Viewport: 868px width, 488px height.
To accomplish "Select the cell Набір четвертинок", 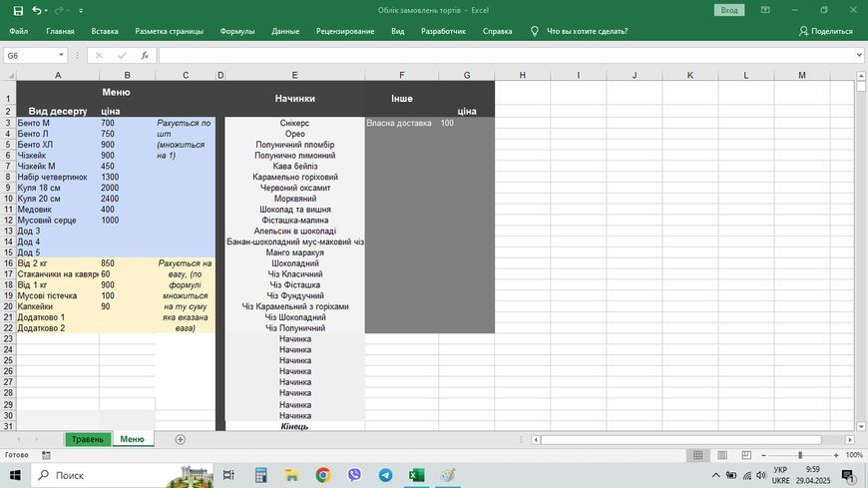I will pos(58,177).
